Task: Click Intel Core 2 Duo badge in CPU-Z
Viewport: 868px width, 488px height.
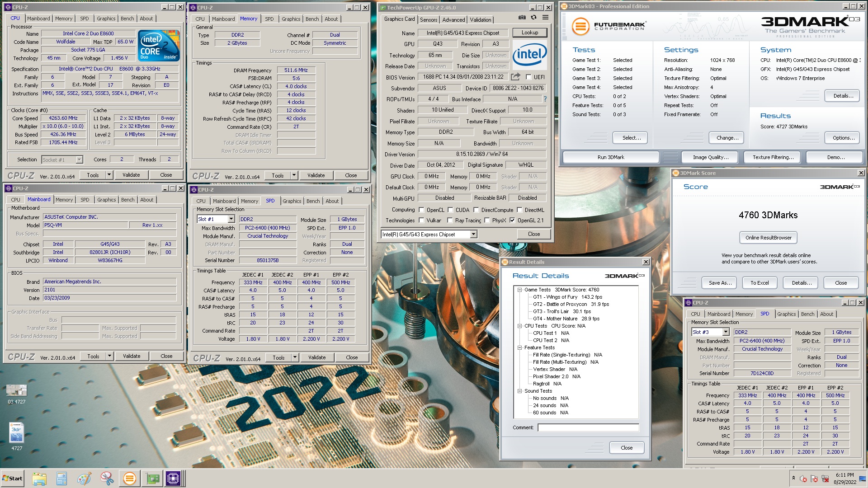Action: point(159,46)
